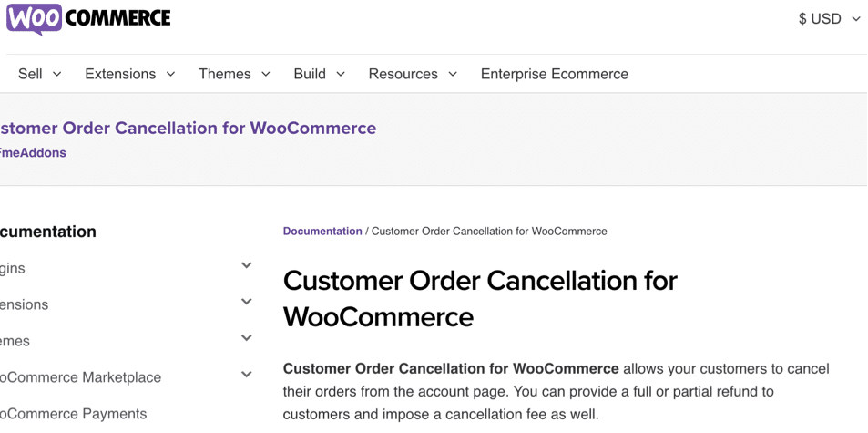Expand the WooCommerce Marketplace sidebar section
868x433 pixels.
click(x=246, y=375)
